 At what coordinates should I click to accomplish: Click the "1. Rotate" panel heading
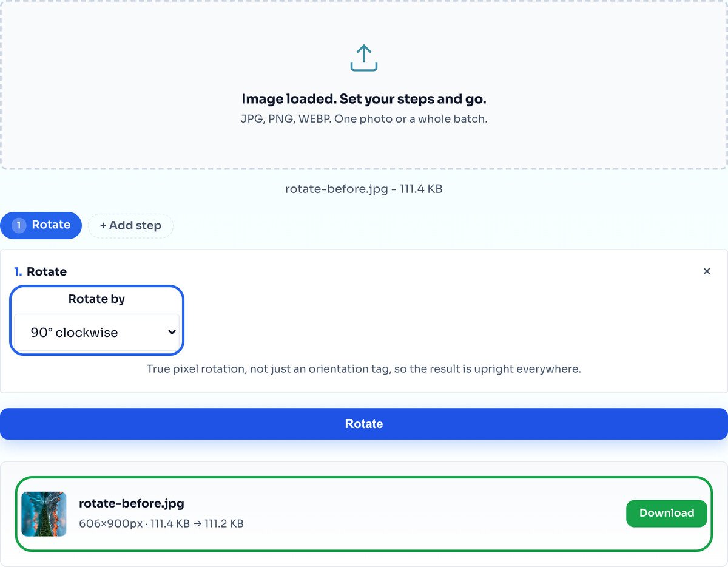[41, 271]
